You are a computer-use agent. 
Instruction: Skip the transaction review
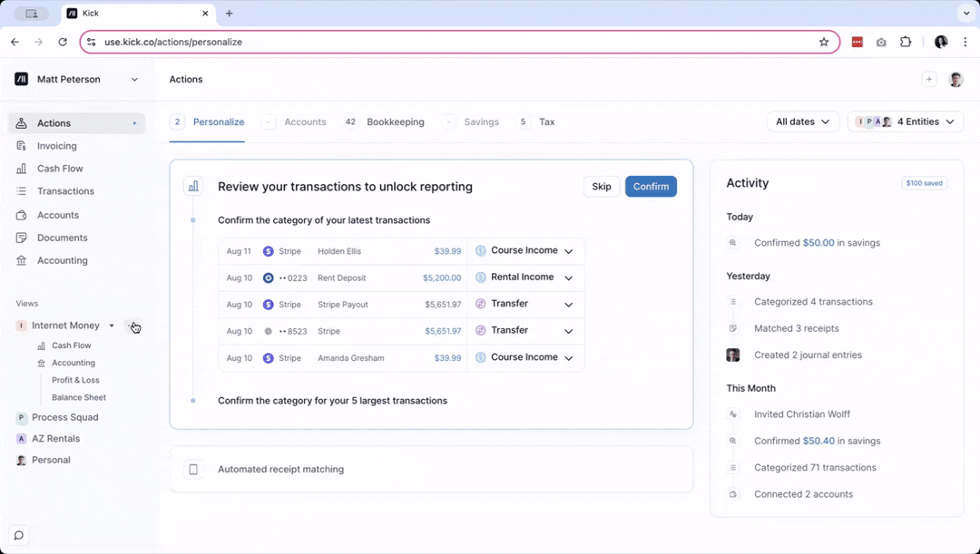[602, 187]
